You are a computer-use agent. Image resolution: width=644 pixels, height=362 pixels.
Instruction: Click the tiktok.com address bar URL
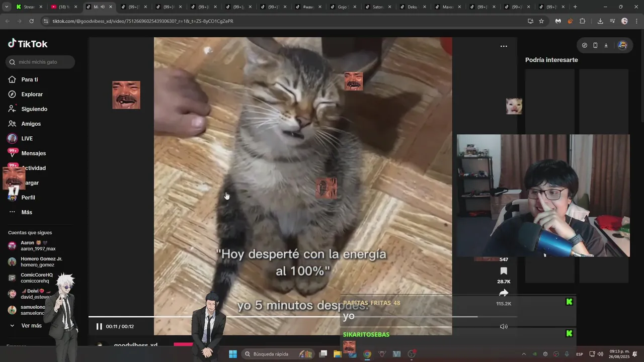click(143, 21)
